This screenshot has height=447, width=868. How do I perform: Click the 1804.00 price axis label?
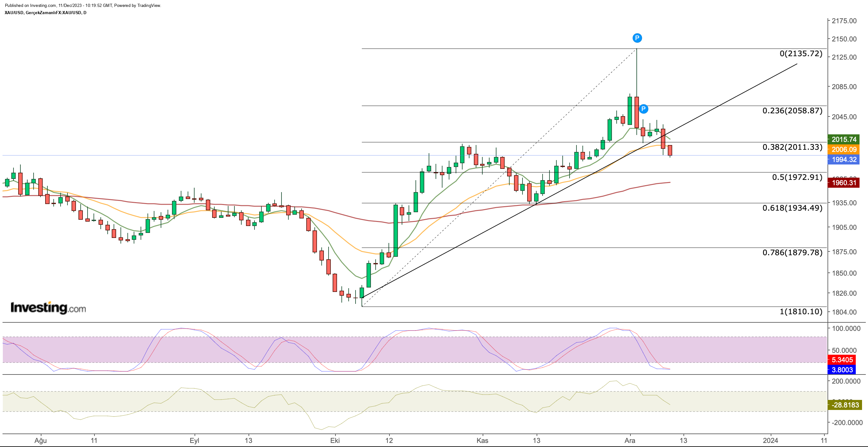[x=844, y=312]
